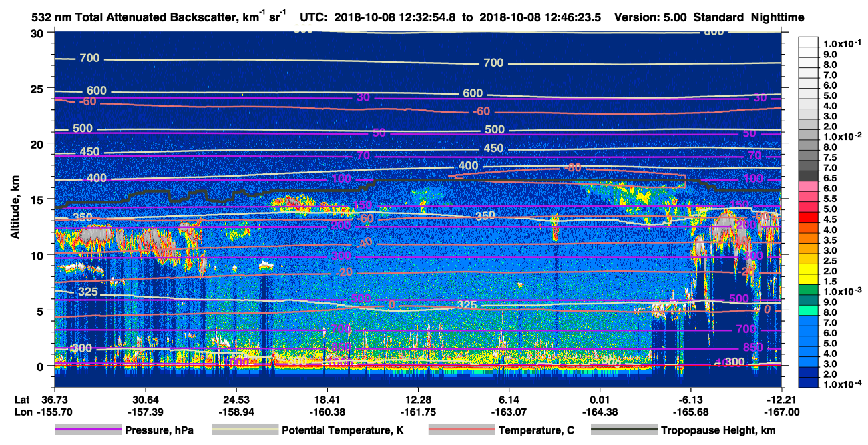Viewport: 868px width, 445px height.
Task: Click the colorbar bottom label 1.0x10-4
Action: point(841,384)
